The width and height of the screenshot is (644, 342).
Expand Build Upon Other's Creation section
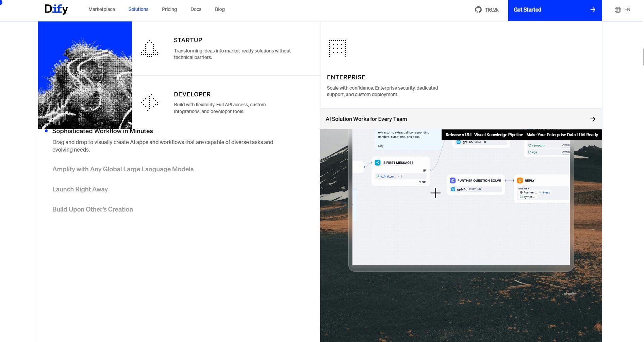(93, 209)
